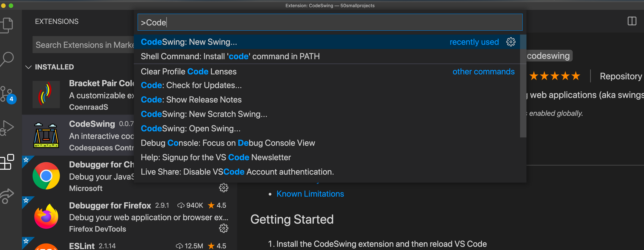Click the Microsoft publisher name
The image size is (644, 250).
86,188
